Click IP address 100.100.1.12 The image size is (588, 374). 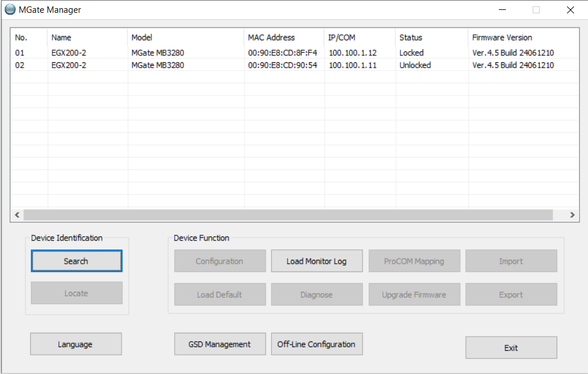(352, 52)
